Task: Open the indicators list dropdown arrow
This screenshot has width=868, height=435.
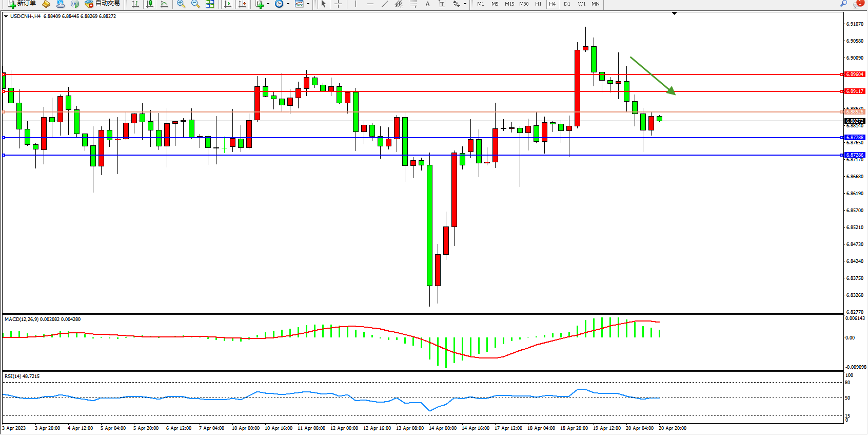Action: coord(268,4)
